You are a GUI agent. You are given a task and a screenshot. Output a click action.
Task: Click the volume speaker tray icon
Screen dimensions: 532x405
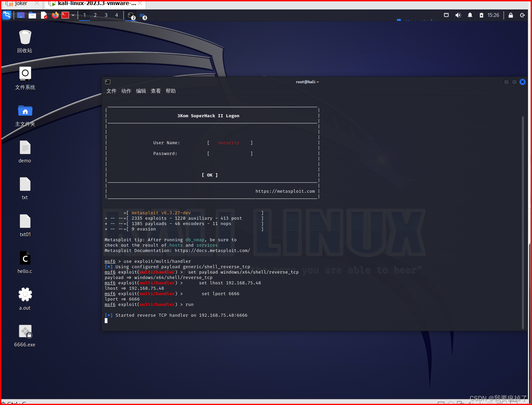click(x=458, y=15)
